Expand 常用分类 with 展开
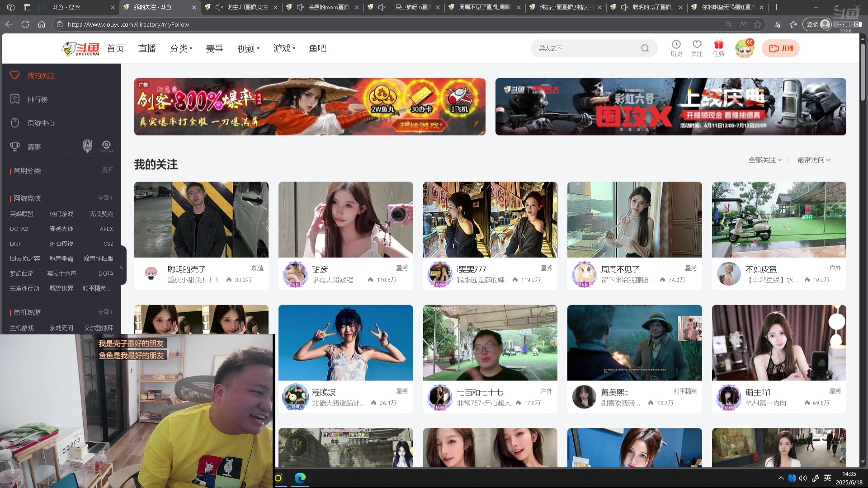 108,170
